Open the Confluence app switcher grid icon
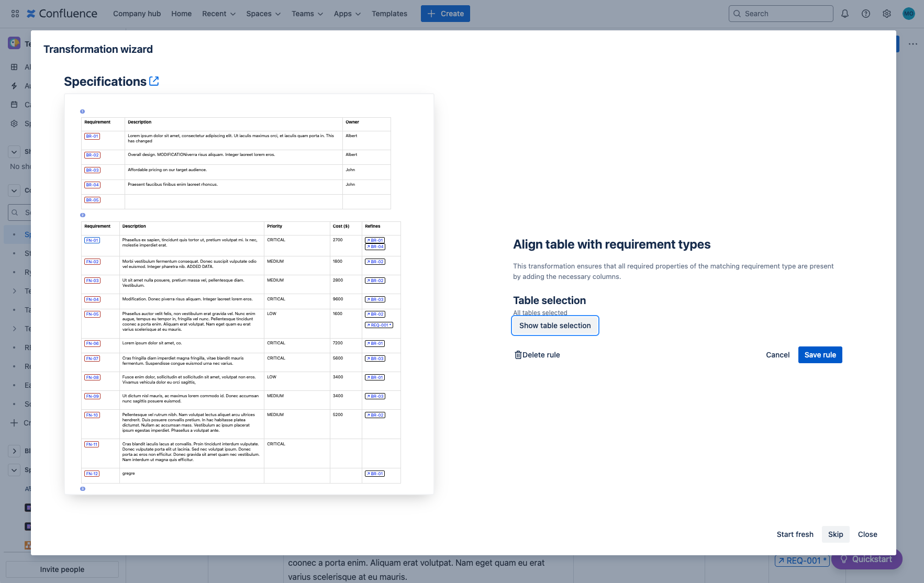 15,14
